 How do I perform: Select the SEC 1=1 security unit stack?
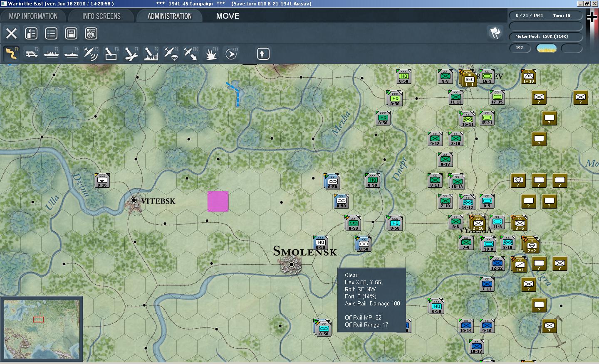(x=468, y=78)
